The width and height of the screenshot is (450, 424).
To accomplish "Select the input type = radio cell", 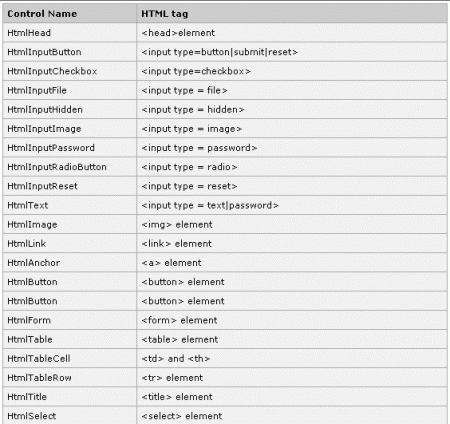I will click(x=292, y=167).
